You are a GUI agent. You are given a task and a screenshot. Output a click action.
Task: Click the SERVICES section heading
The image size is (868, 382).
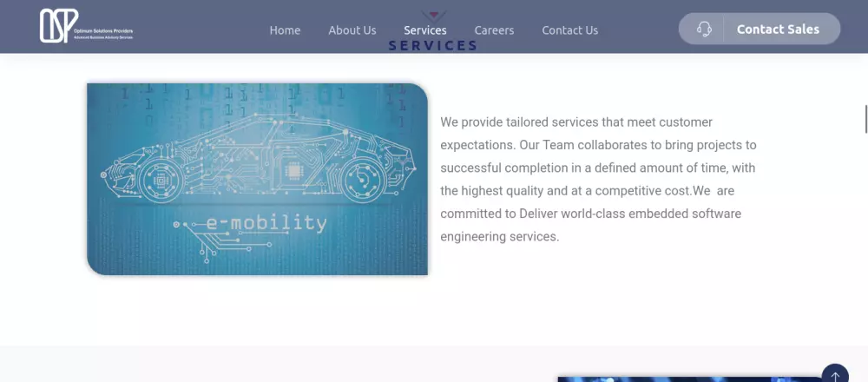(433, 45)
